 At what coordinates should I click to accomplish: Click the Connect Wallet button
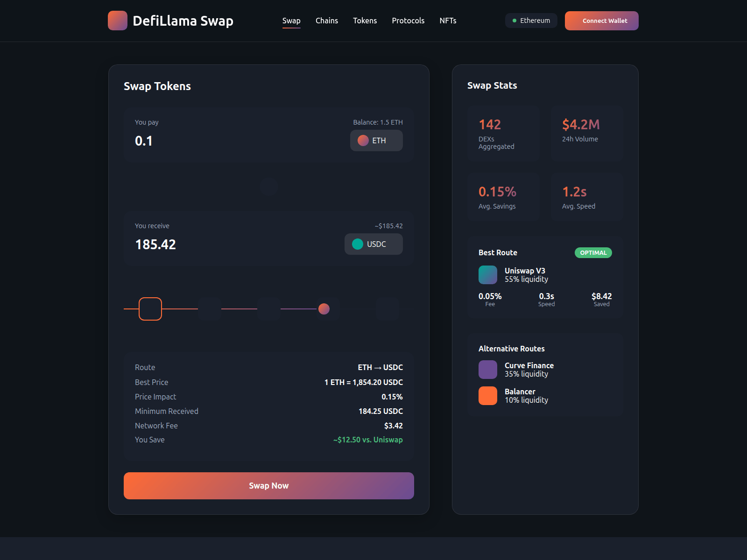(601, 21)
